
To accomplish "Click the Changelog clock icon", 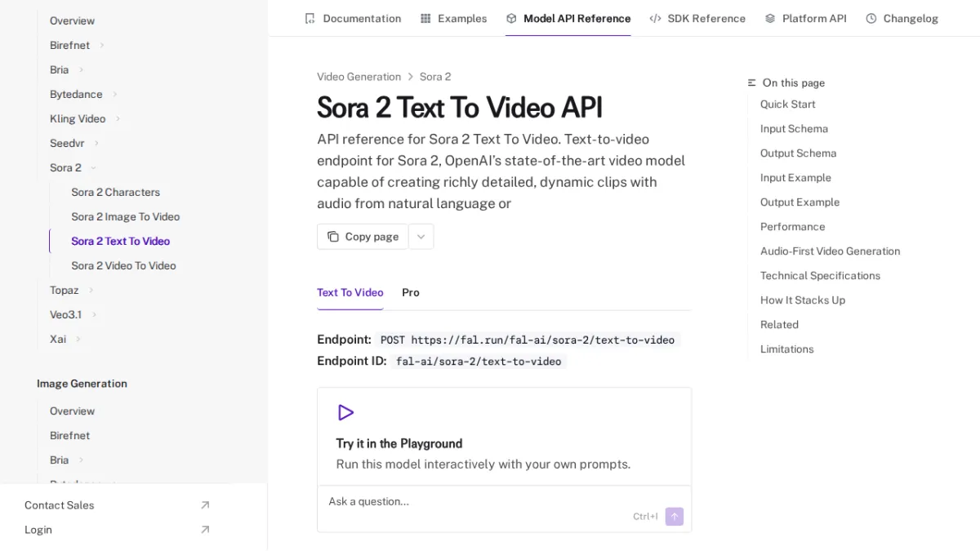I will coord(871,18).
